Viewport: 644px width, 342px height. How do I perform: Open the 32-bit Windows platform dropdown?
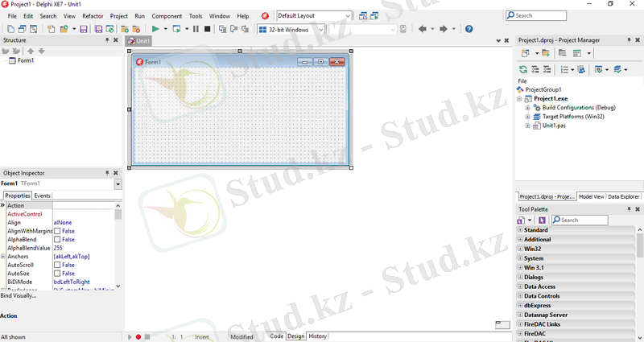point(320,29)
